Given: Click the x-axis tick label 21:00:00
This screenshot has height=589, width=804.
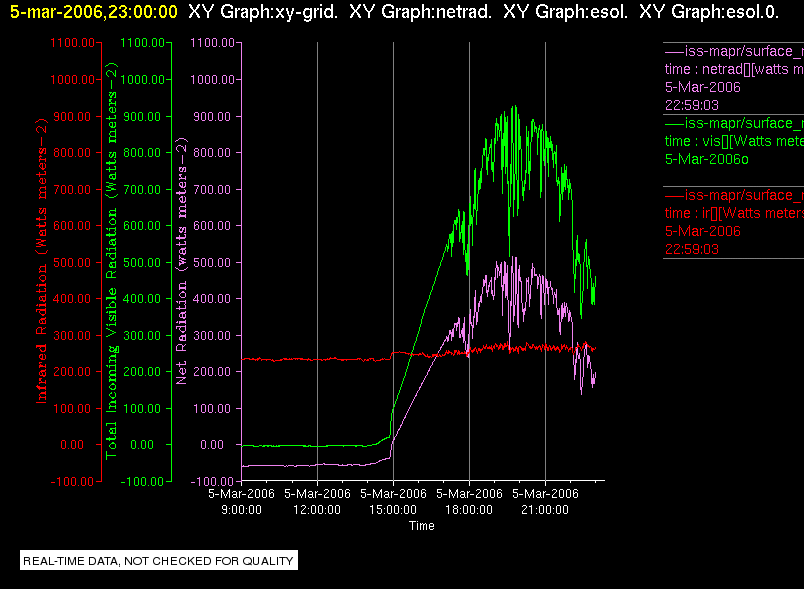Looking at the screenshot, I should tap(545, 510).
